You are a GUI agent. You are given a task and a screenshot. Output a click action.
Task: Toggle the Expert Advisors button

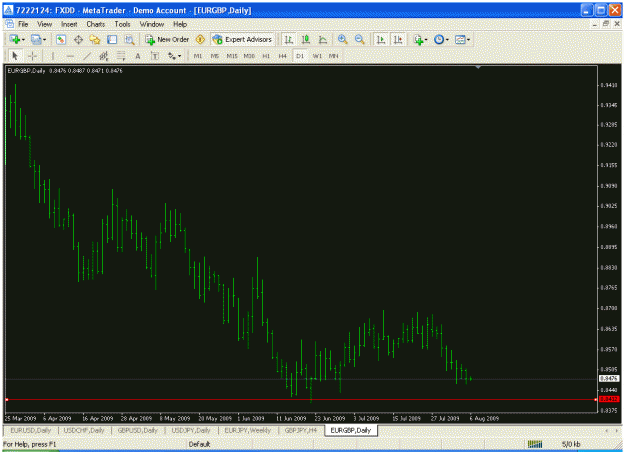click(242, 39)
